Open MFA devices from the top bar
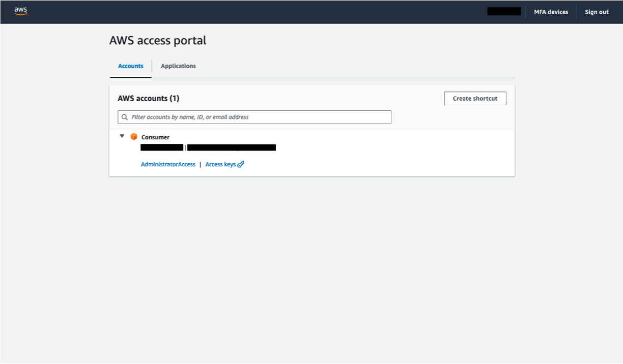Image resolution: width=623 pixels, height=364 pixels. coord(551,12)
